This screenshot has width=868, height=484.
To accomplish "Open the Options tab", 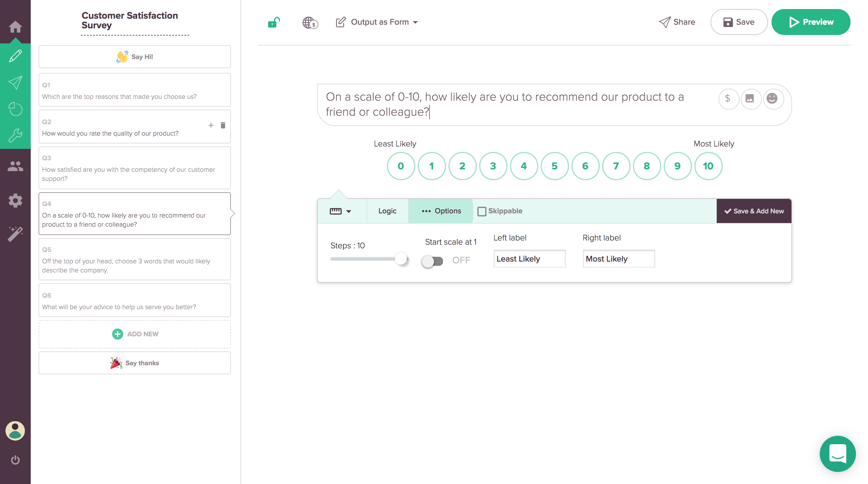I will [x=441, y=211].
